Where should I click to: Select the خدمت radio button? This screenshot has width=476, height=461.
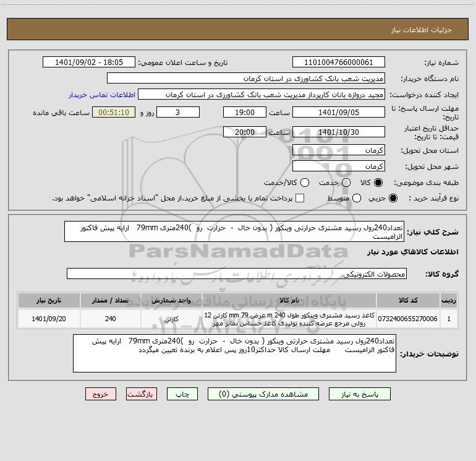[x=346, y=183]
